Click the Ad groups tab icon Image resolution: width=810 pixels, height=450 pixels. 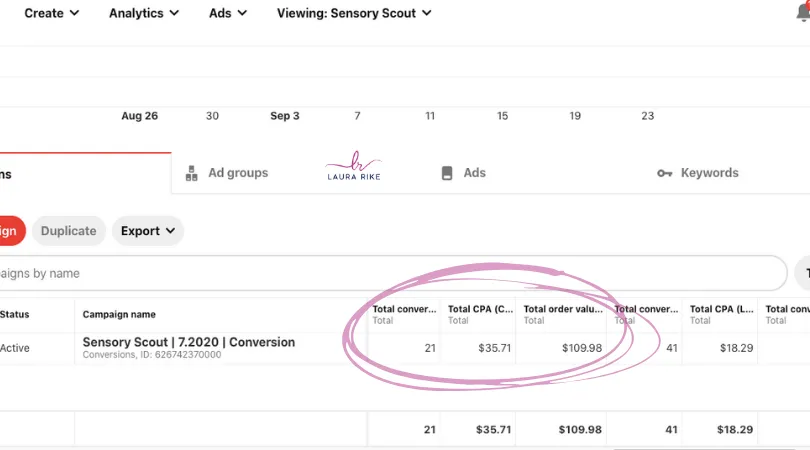point(191,173)
